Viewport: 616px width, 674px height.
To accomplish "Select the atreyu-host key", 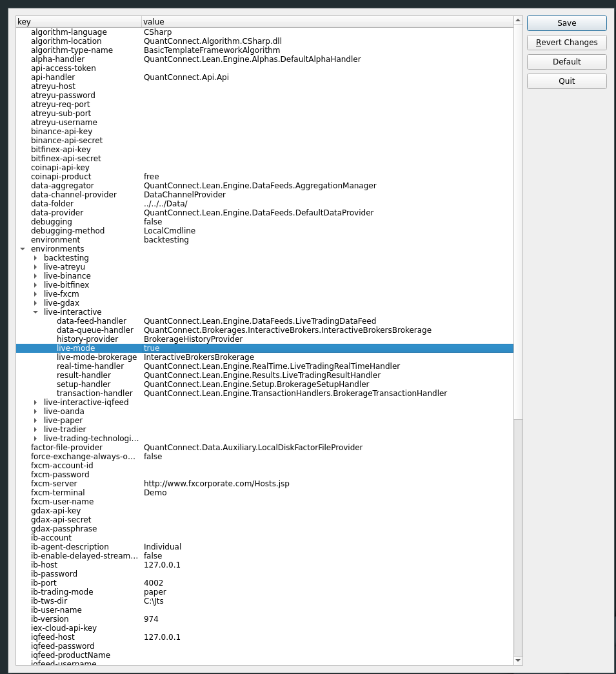I will 54,86.
